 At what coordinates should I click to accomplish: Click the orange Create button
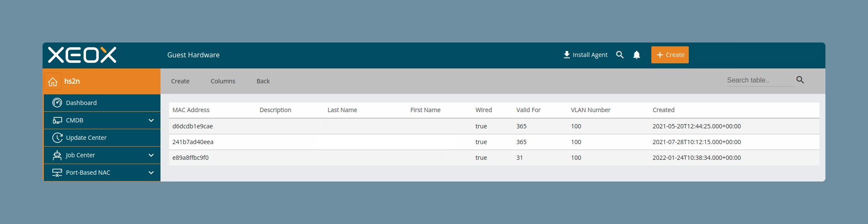pyautogui.click(x=670, y=55)
